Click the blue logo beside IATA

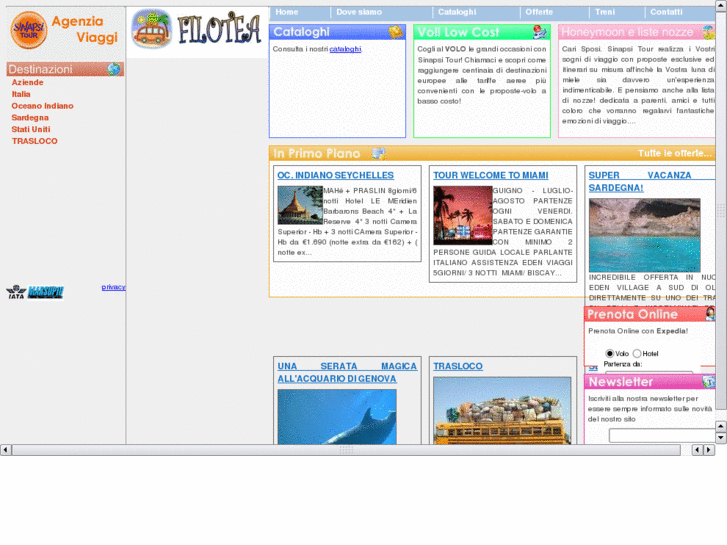click(45, 292)
